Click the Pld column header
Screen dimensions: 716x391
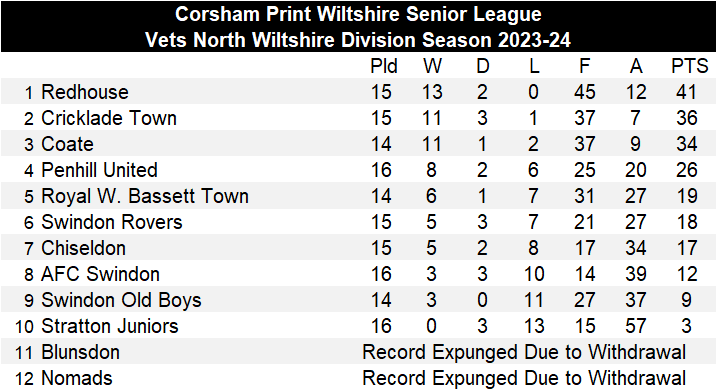click(x=384, y=67)
